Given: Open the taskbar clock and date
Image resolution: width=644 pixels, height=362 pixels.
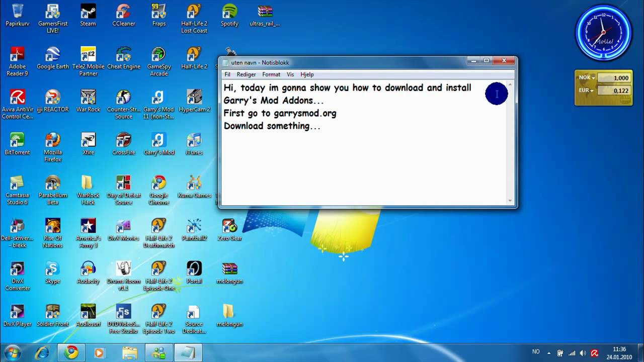Looking at the screenshot, I should 620,353.
